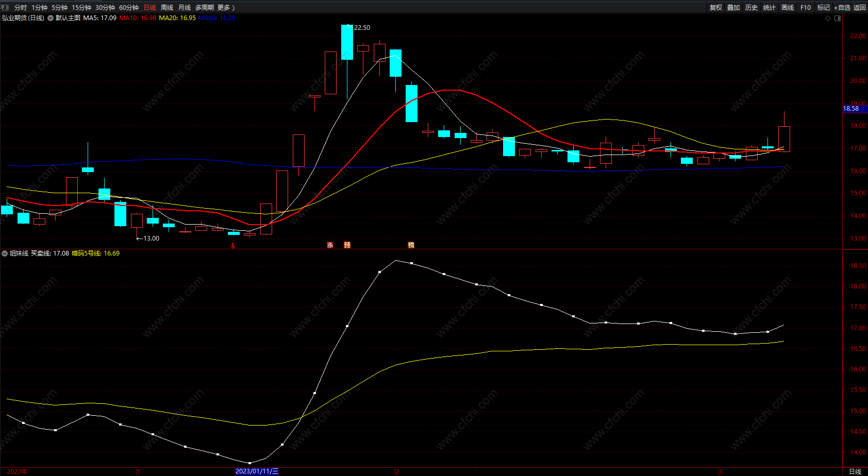Open the main chart indicator dropdown arrow
868x476 pixels.
pyautogui.click(x=51, y=18)
